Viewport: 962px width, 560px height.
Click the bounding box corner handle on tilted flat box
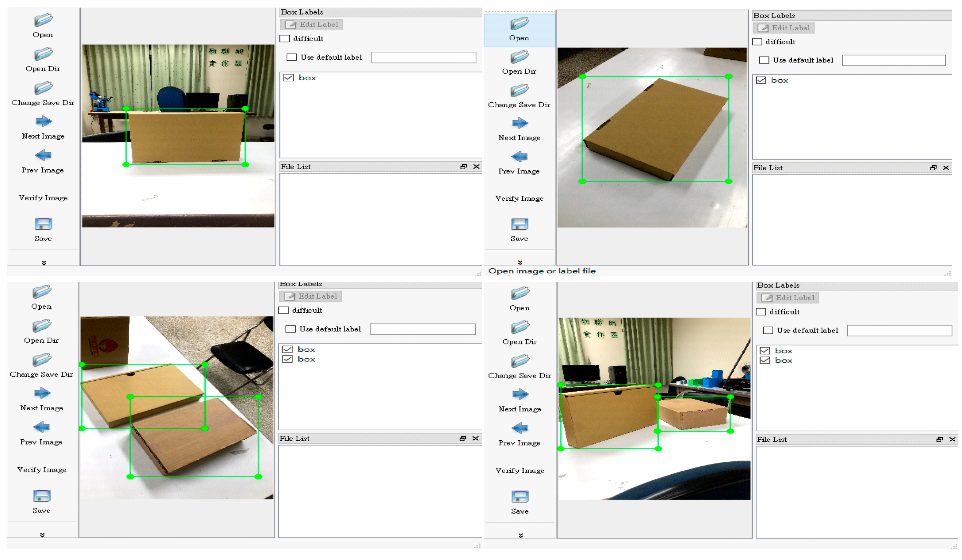[x=583, y=77]
